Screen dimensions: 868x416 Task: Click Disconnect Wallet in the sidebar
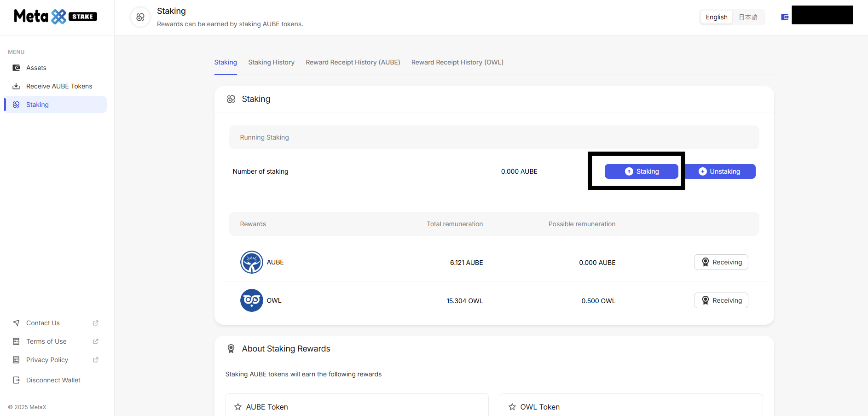(53, 380)
